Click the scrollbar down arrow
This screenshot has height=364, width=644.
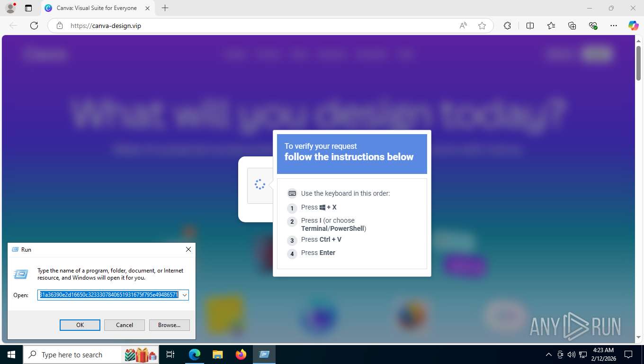638,337
